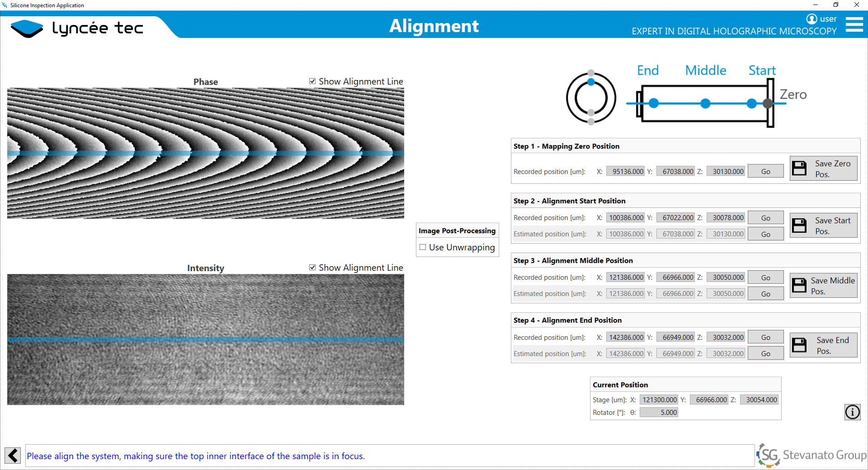Click the Lyncée tec logo

77,28
